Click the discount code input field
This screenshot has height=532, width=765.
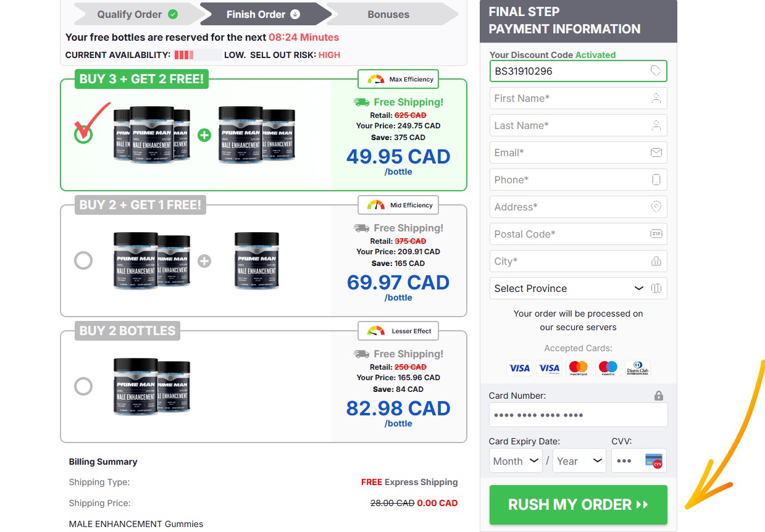578,71
